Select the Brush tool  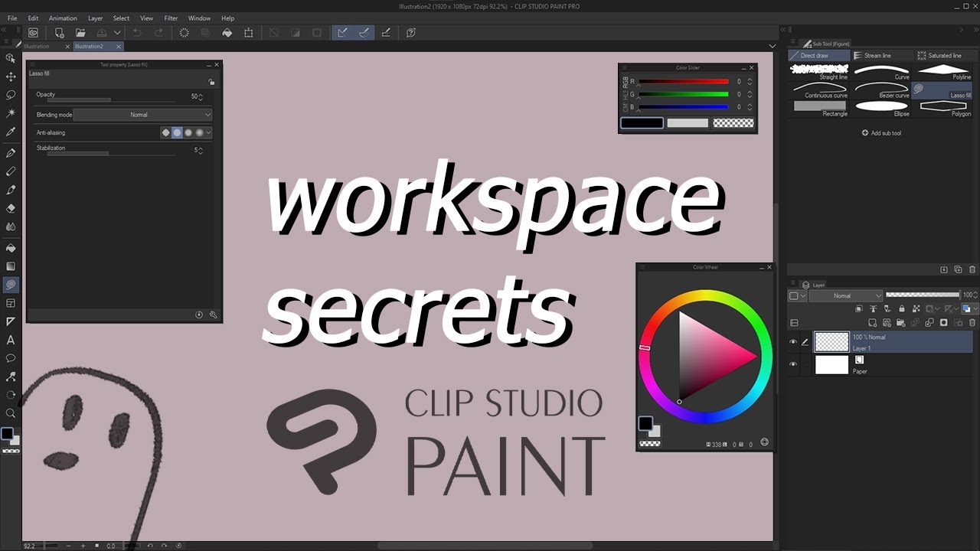(11, 190)
